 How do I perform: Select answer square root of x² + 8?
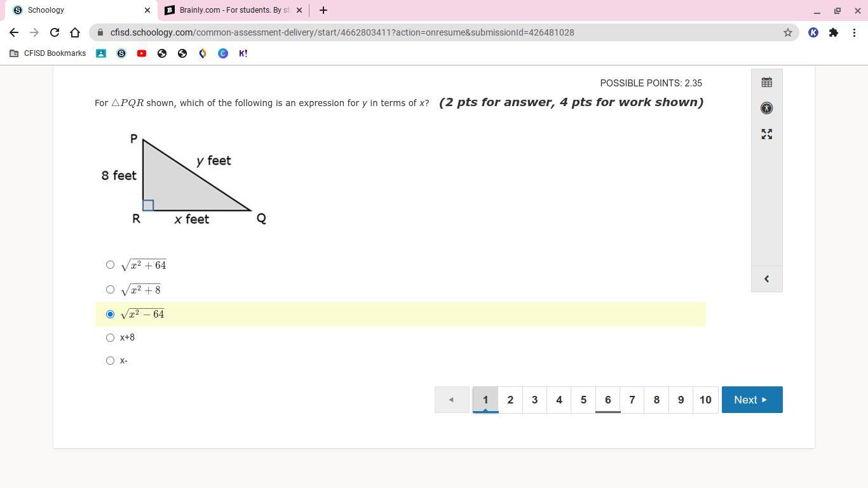(x=110, y=290)
